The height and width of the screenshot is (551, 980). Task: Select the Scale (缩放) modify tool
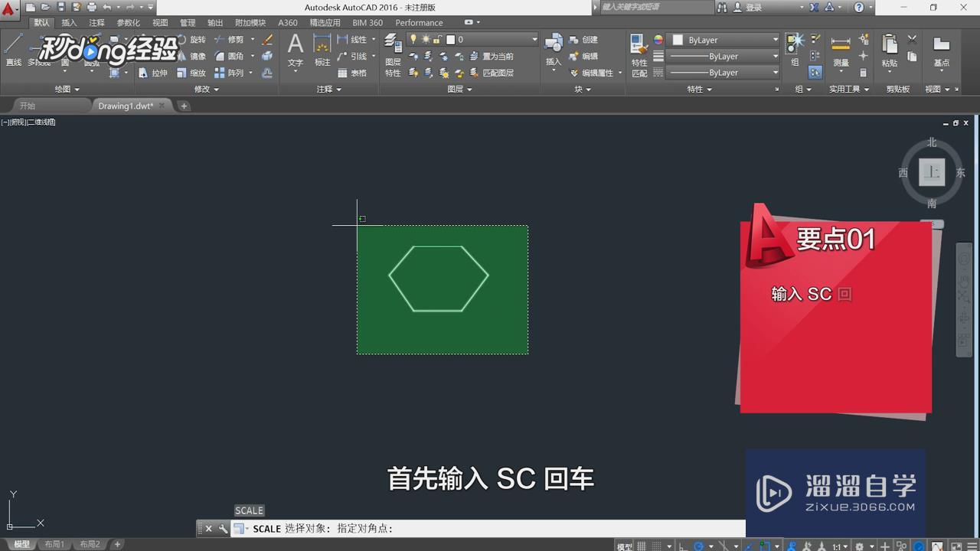click(193, 73)
